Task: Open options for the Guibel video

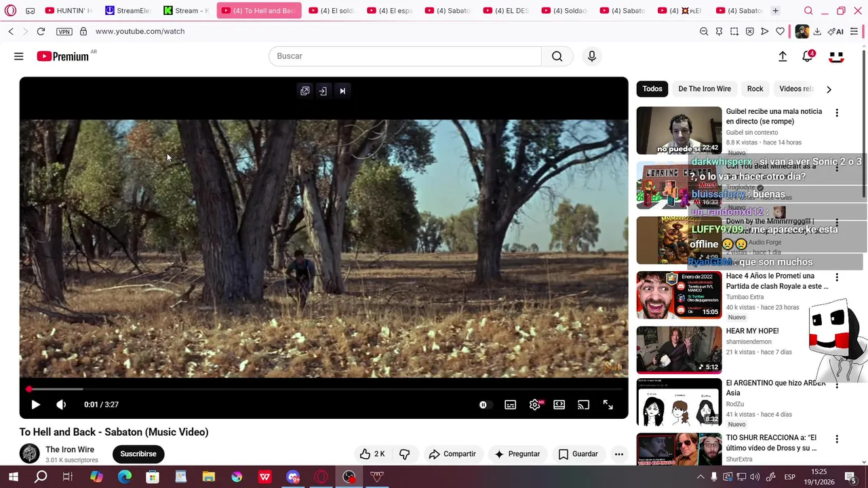Action: click(837, 113)
